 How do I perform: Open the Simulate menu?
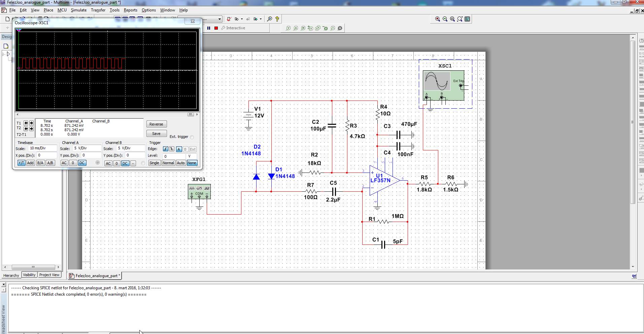click(x=78, y=10)
